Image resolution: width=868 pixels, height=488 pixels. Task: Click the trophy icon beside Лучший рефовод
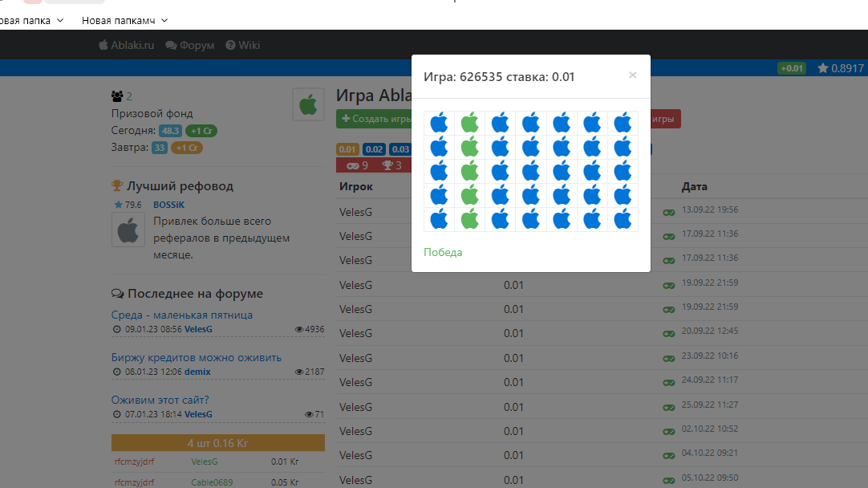(117, 185)
